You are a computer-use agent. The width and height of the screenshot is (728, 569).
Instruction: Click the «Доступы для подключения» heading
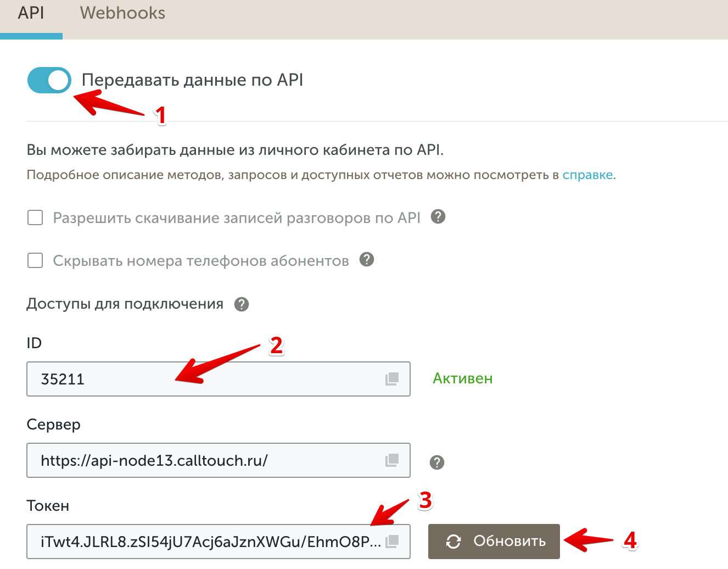125,304
